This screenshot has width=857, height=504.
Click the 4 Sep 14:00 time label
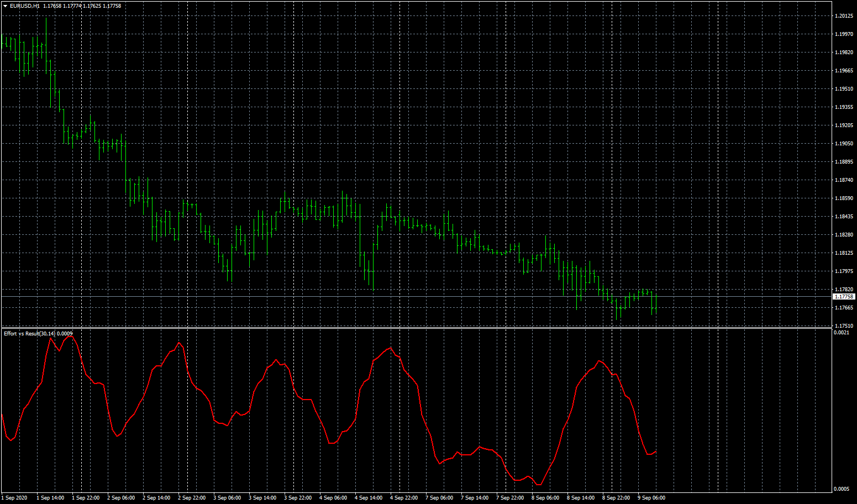coord(369,498)
